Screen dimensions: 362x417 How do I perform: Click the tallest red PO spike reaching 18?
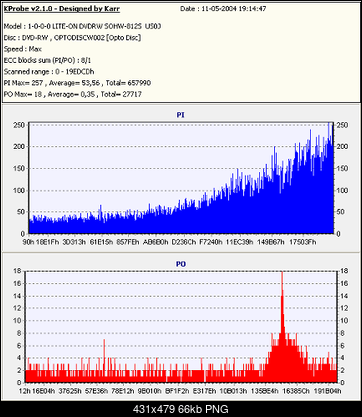pos(282,327)
